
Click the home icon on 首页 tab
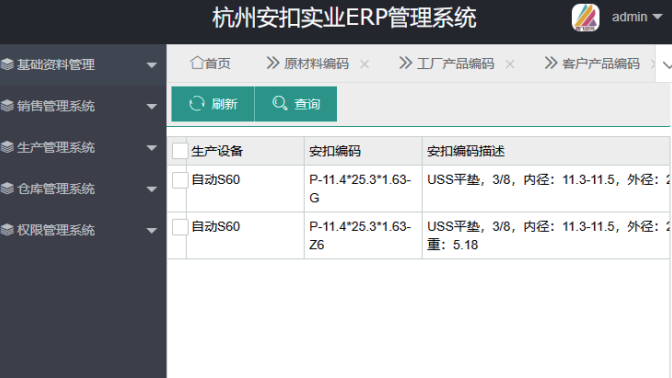click(x=197, y=63)
